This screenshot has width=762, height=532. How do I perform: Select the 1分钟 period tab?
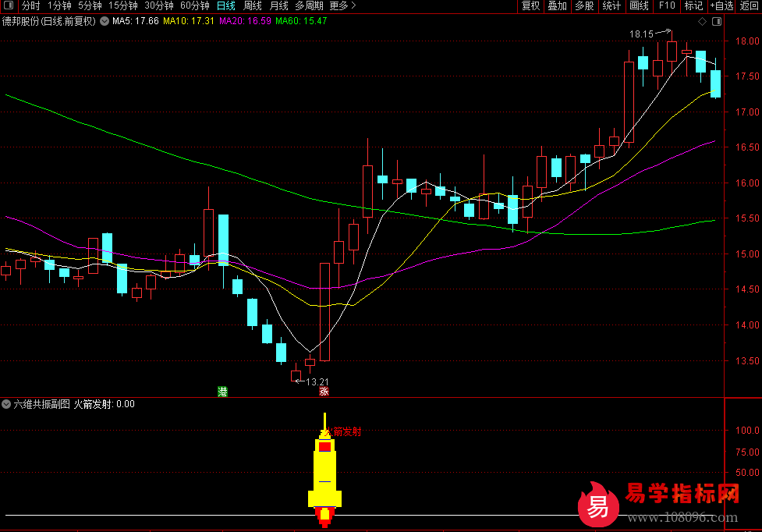pyautogui.click(x=59, y=5)
